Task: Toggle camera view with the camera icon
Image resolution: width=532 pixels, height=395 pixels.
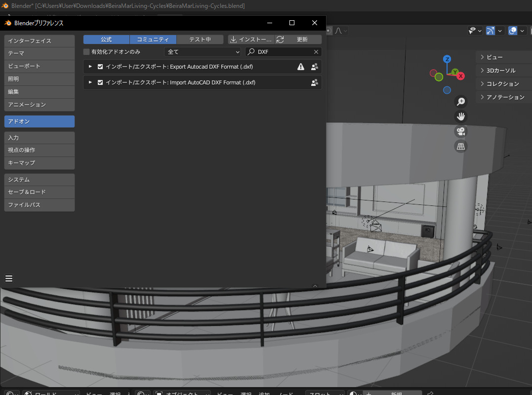Action: (461, 131)
